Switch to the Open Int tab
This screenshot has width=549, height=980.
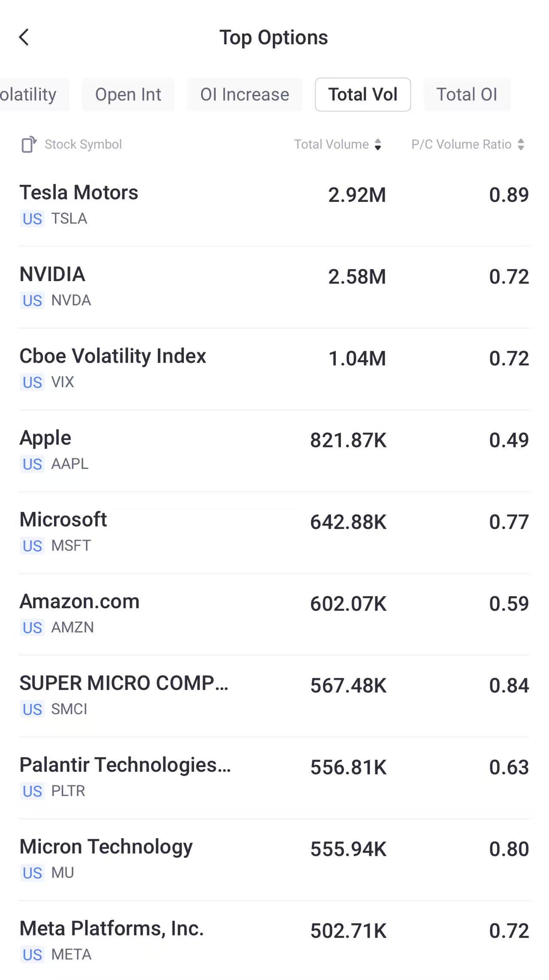128,95
